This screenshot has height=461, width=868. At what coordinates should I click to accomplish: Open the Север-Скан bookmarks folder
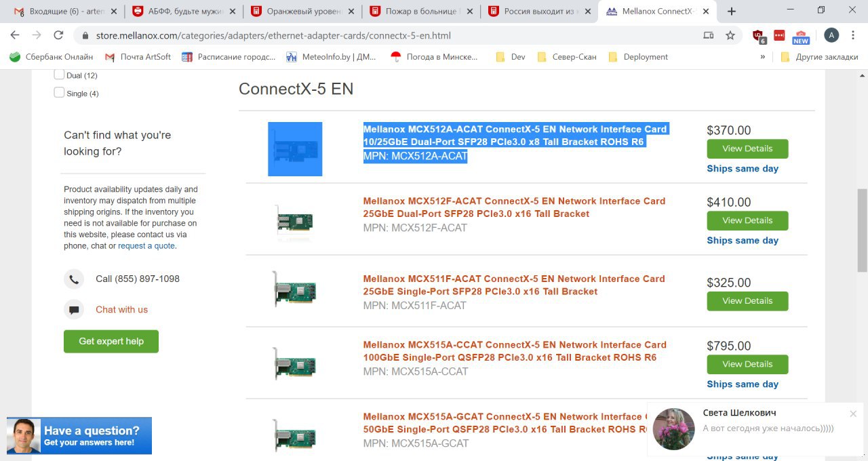pos(566,57)
